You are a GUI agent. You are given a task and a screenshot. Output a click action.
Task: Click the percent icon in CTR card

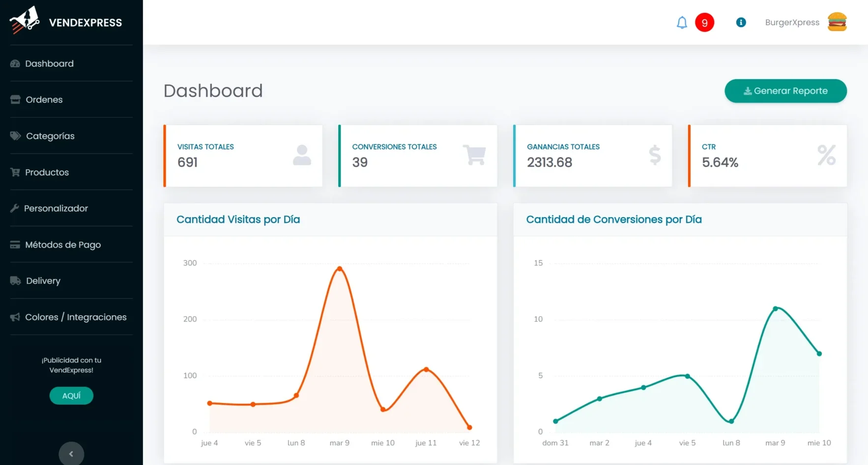(826, 155)
